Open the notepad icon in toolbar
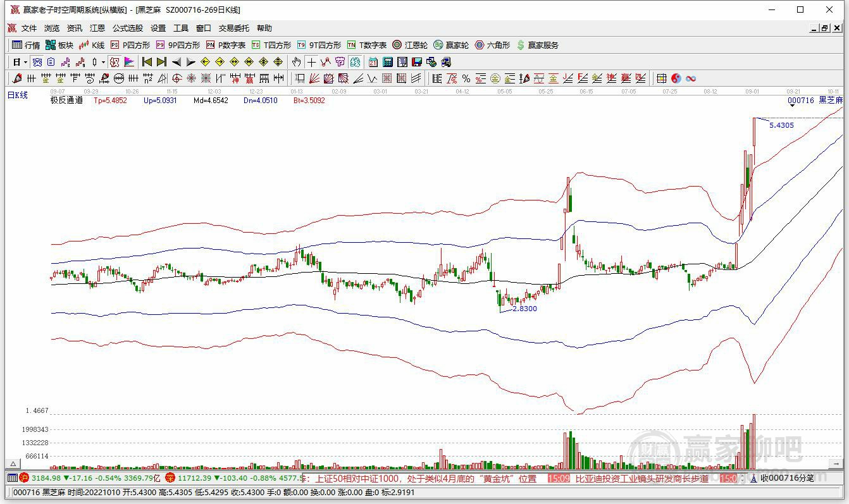 click(x=402, y=62)
